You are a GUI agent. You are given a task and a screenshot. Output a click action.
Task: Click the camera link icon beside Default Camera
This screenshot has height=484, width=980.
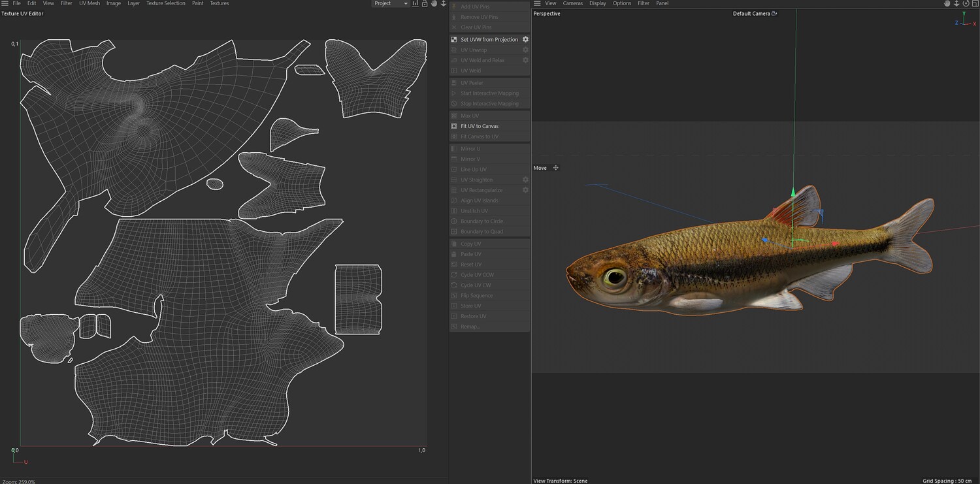click(775, 13)
